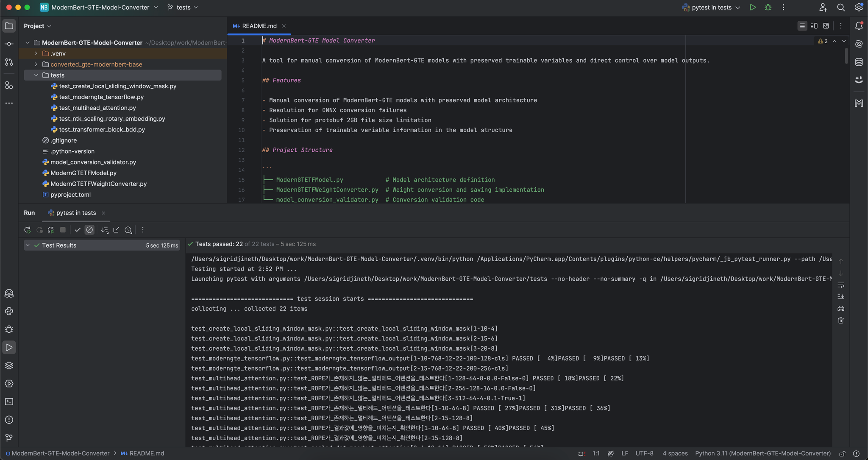This screenshot has width=868, height=460.
Task: Jump to next highlighted warning arrow
Action: tap(844, 41)
